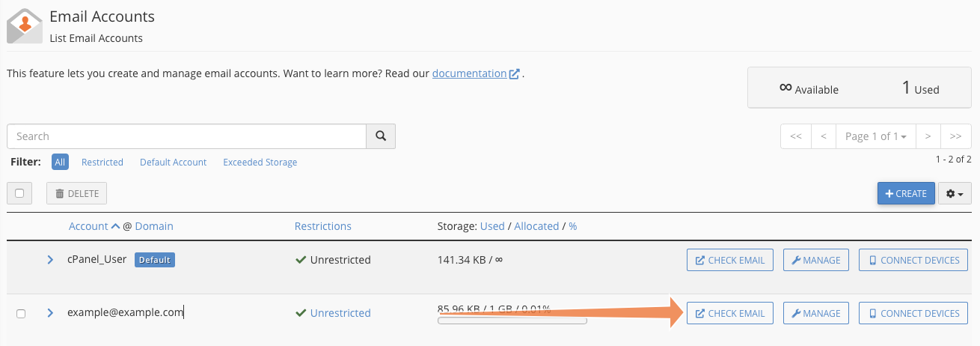Click the storage usage progress bar

click(512, 321)
